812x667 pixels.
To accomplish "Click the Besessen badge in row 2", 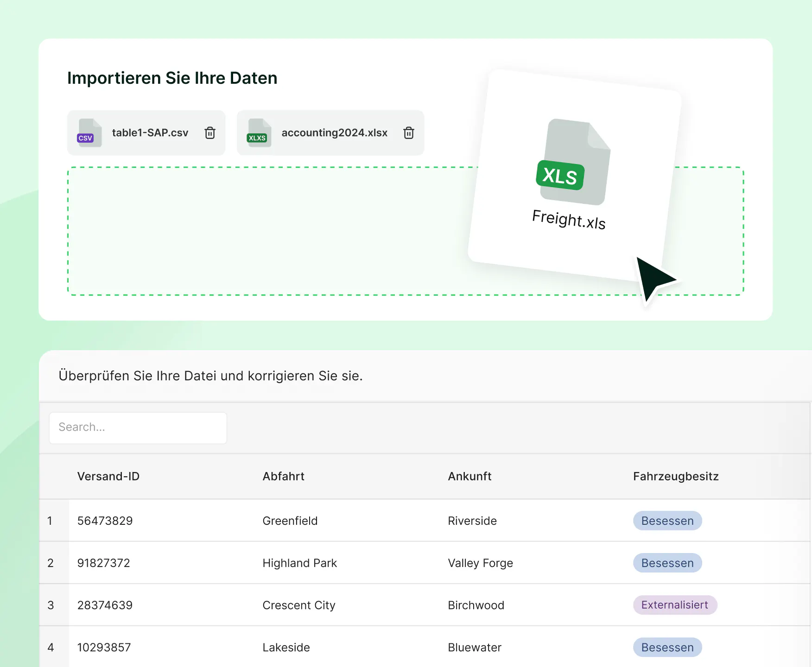I will (x=667, y=563).
